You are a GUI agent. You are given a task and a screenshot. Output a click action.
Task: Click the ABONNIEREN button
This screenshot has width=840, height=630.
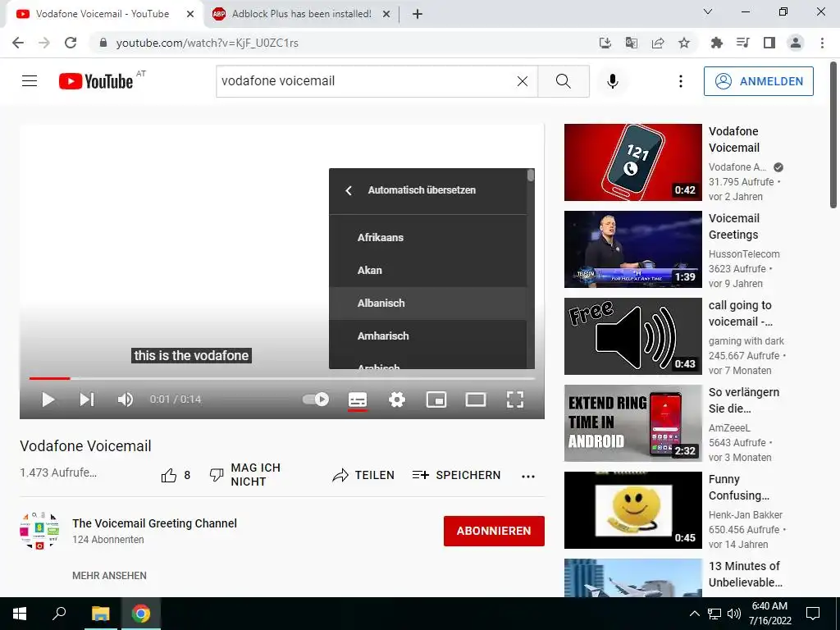[494, 531]
